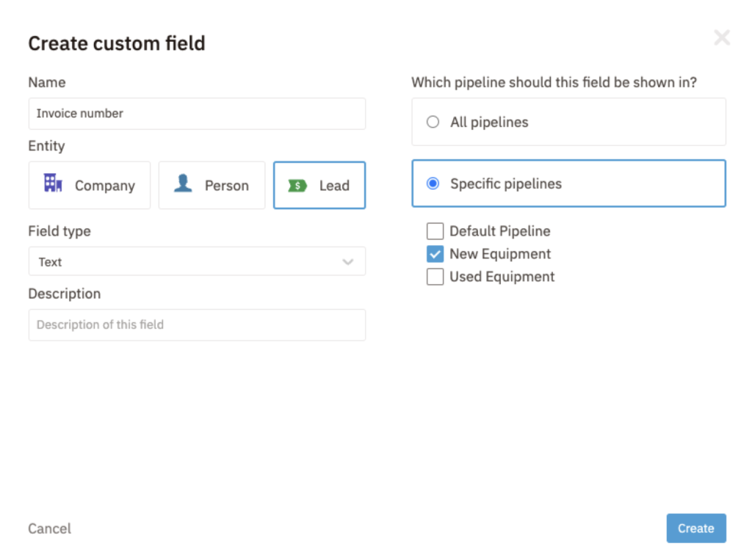Image resolution: width=752 pixels, height=560 pixels.
Task: Enable the Used Equipment checkbox
Action: [435, 277]
